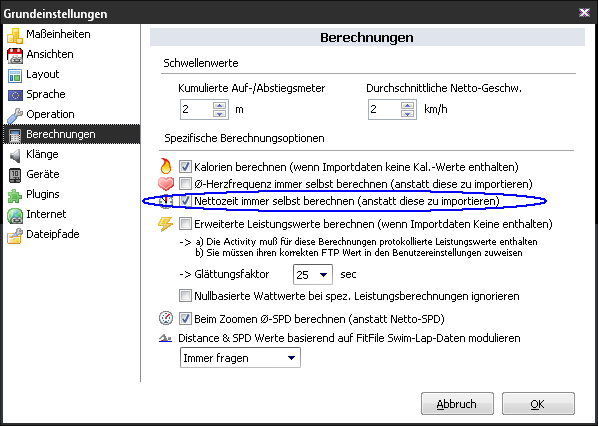The height and width of the screenshot is (426, 598).
Task: Enable Ø-Herzfrequenz immer selbst berechnen
Action: [185, 184]
